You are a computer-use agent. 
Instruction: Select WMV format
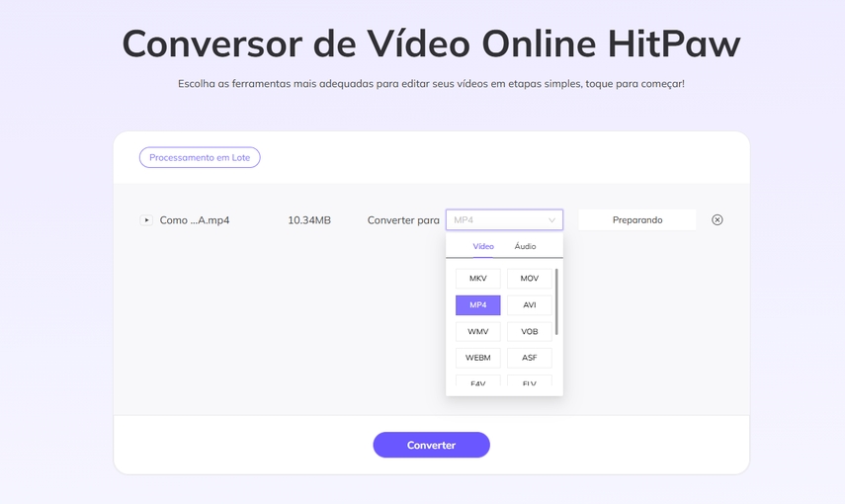(x=478, y=331)
